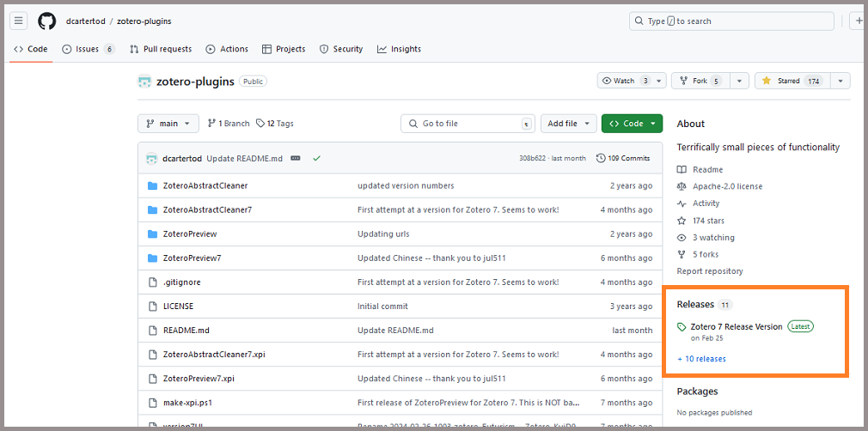This screenshot has width=868, height=431.
Task: Switch to the Issues tab
Action: (88, 49)
